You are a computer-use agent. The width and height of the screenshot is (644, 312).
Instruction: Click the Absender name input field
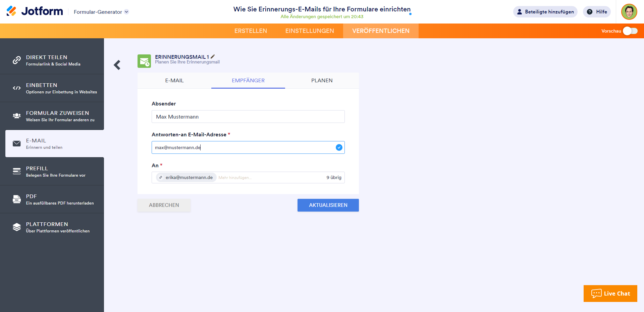click(x=248, y=117)
